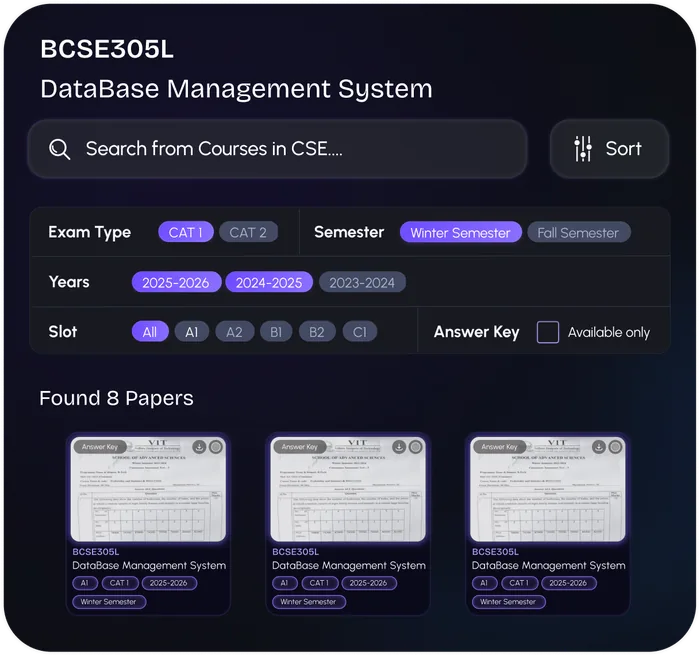
Task: Toggle the CAT 2 exam type filter
Action: [x=248, y=232]
